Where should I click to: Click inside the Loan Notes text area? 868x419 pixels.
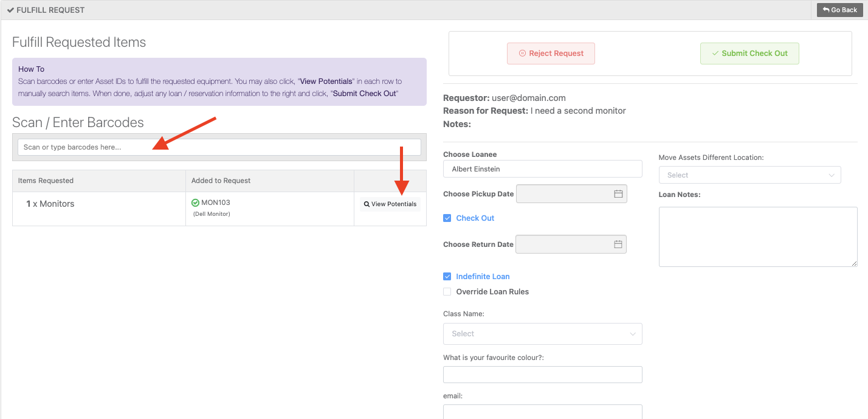click(757, 236)
